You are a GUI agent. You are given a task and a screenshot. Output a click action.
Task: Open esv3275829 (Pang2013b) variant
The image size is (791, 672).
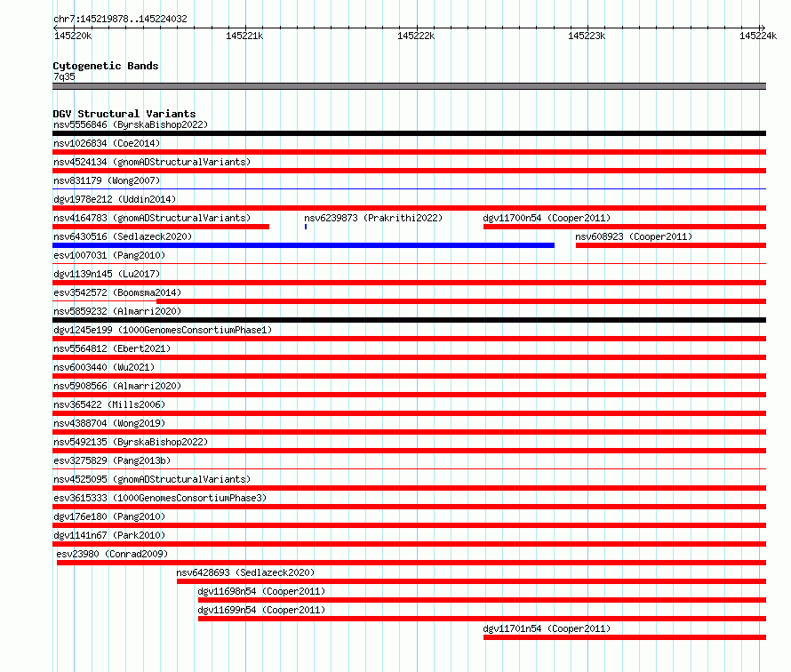pos(112,460)
